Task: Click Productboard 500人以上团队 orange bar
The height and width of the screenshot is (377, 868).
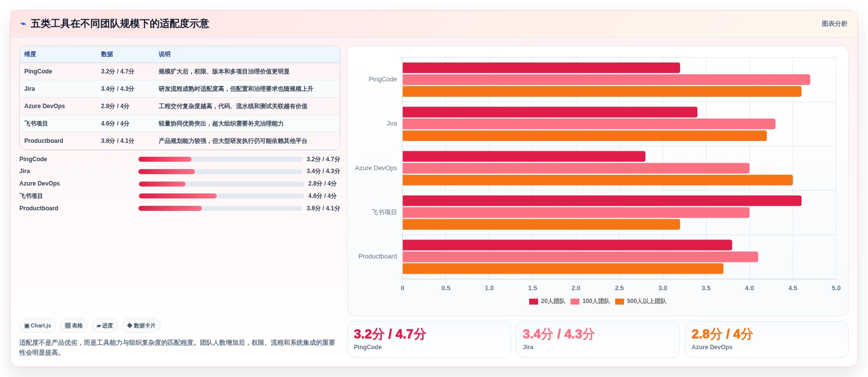Action: pos(563,268)
